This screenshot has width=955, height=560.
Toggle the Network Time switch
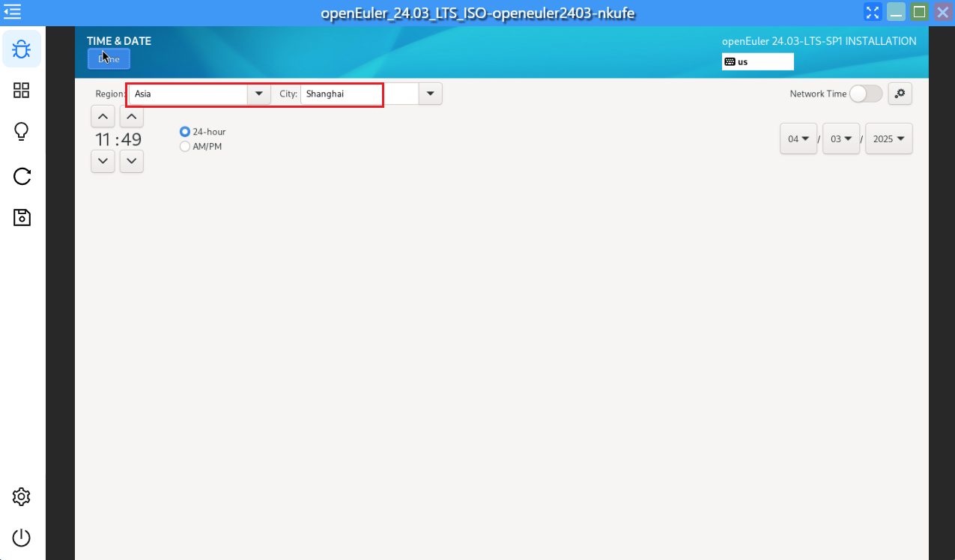click(x=866, y=94)
